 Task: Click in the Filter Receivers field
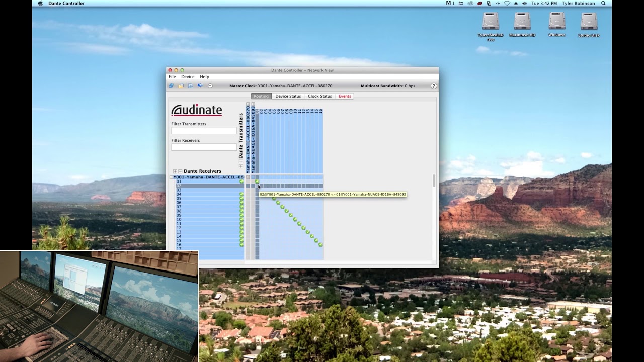coord(204,147)
